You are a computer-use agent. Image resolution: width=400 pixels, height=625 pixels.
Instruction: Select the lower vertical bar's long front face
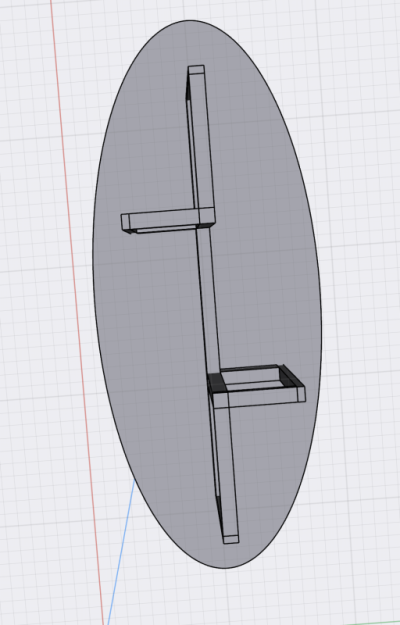(226, 472)
